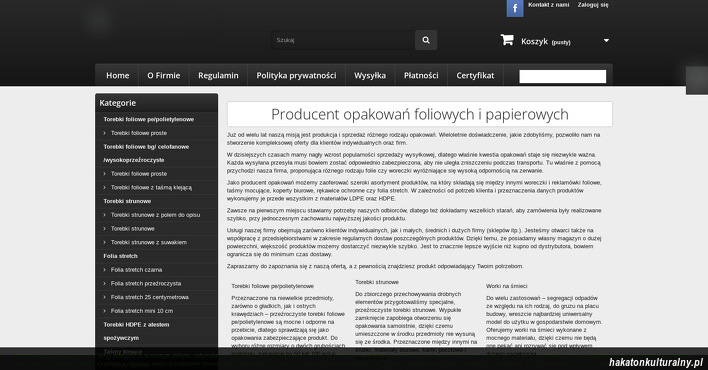
Task: Click chevron beside Torebki strunowe z suwakiem
Action: [105, 243]
